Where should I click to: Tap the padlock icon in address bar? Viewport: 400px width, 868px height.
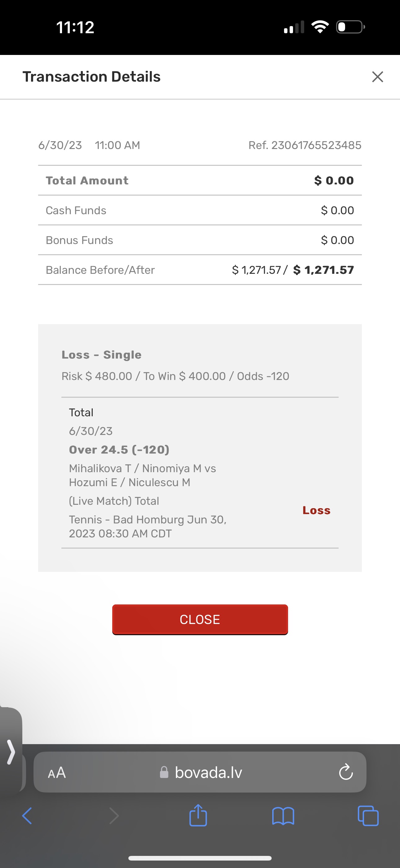164,772
